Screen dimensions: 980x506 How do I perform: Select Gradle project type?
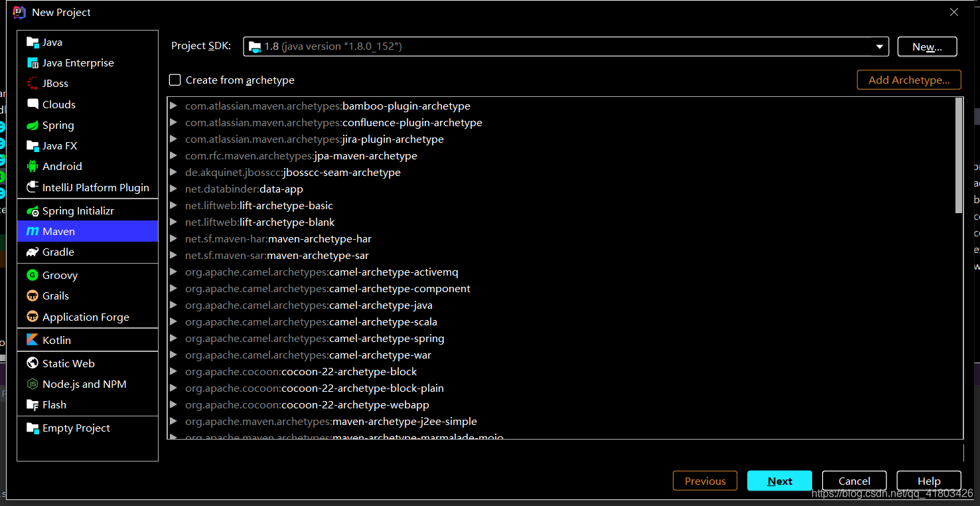point(88,252)
